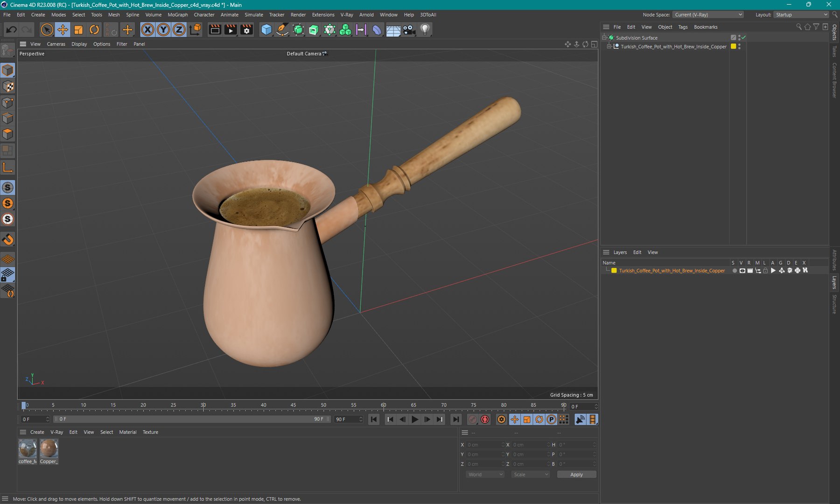
Task: Switch to Edges mode in left palette
Action: [x=8, y=119]
